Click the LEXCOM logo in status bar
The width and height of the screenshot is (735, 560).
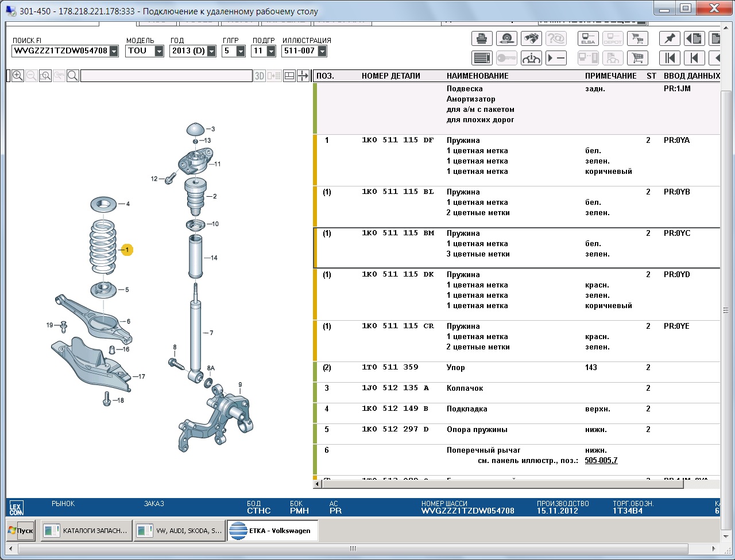coord(16,508)
